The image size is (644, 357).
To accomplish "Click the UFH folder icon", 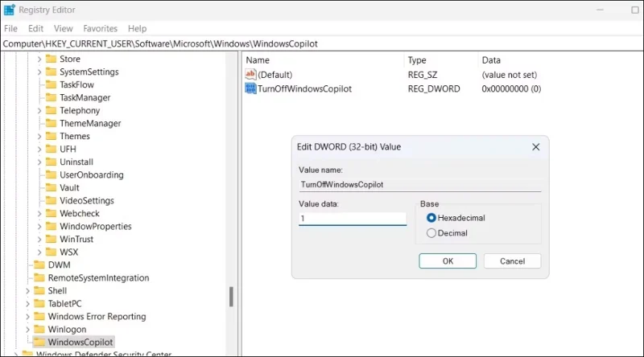I will tap(51, 149).
